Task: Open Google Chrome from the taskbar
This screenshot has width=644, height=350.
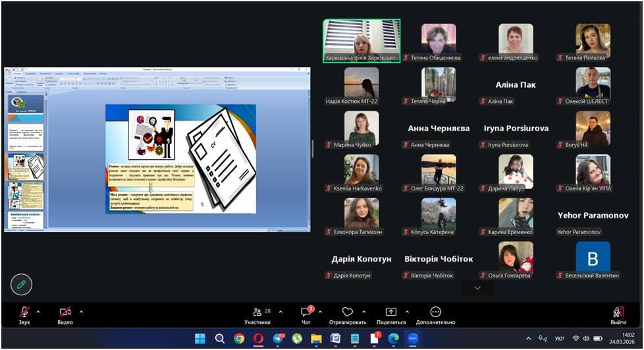Action: tap(239, 339)
